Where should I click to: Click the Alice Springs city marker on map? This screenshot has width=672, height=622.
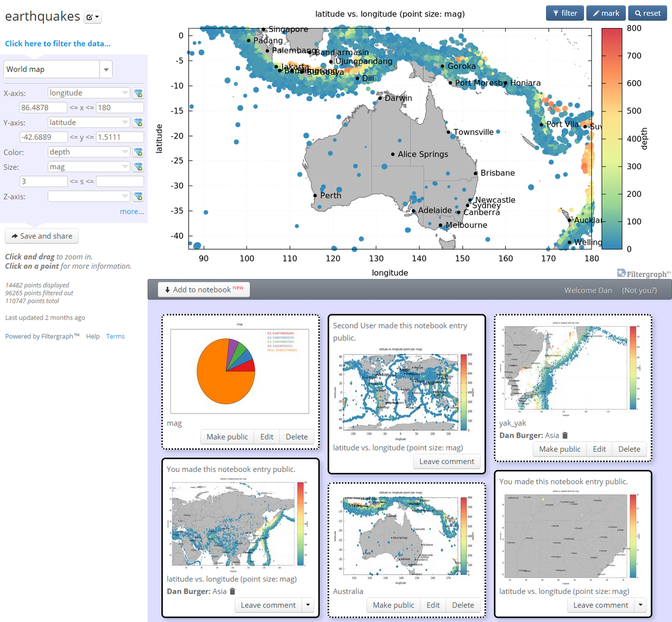(x=393, y=154)
